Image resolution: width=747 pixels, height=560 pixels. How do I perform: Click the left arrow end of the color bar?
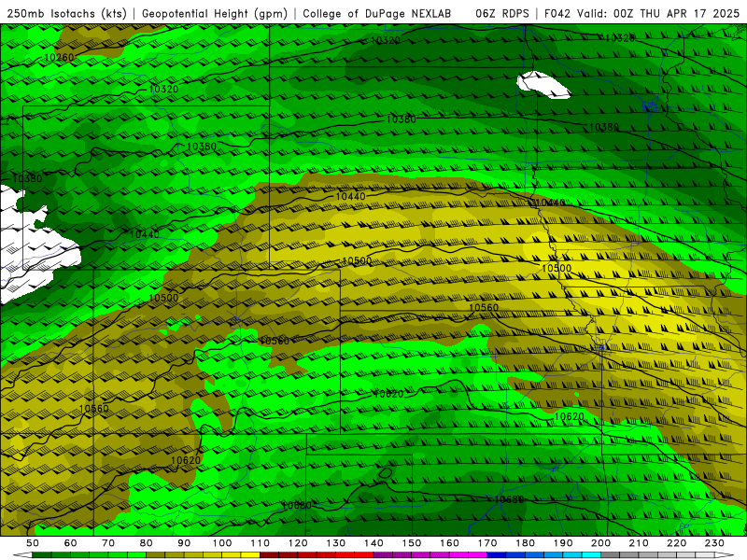pyautogui.click(x=22, y=555)
